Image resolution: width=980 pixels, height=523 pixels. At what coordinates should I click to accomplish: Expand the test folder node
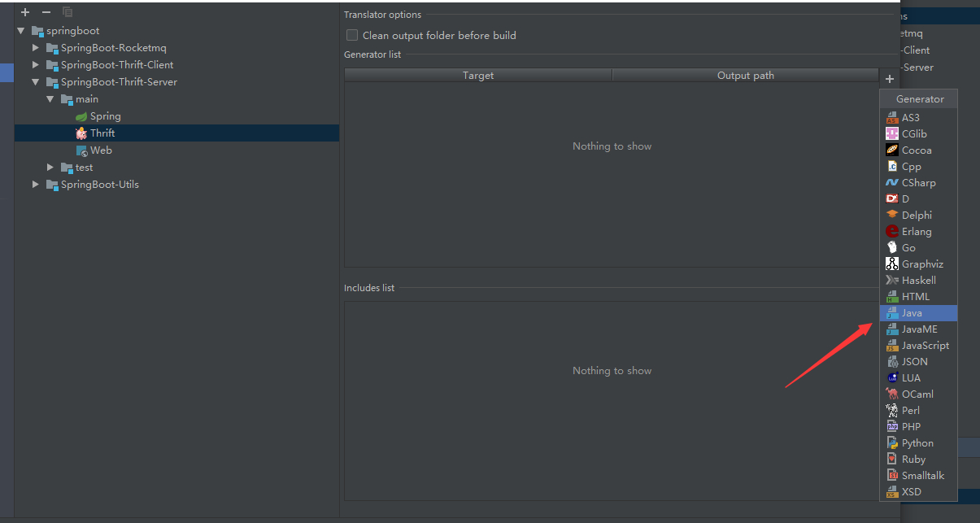click(50, 168)
